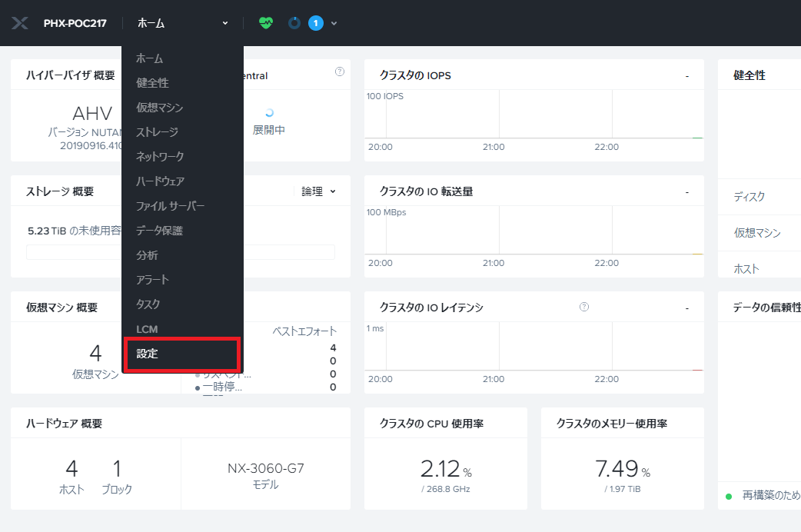Collapse the ホーム navigation dropdown arrow
The height and width of the screenshot is (532, 801).
[225, 23]
